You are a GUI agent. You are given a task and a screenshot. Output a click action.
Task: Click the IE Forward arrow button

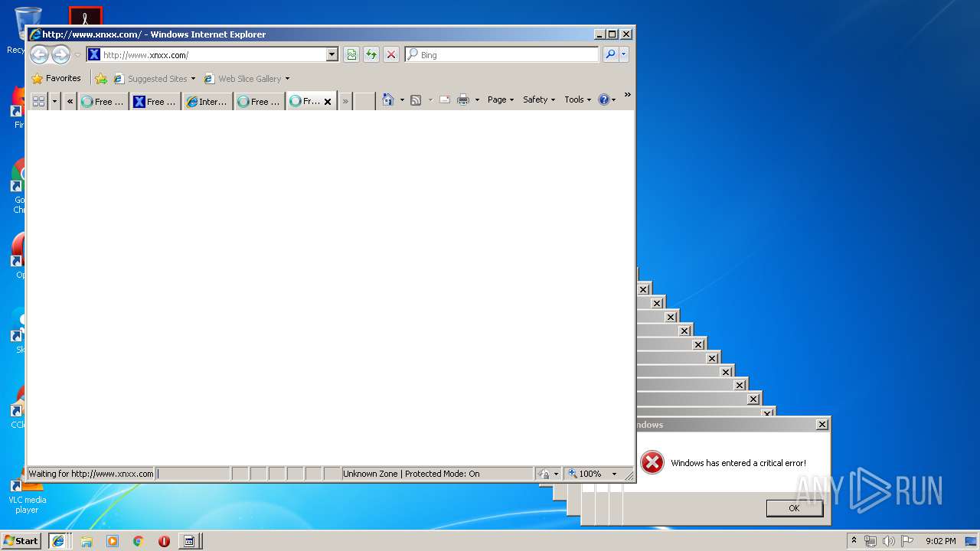click(60, 54)
